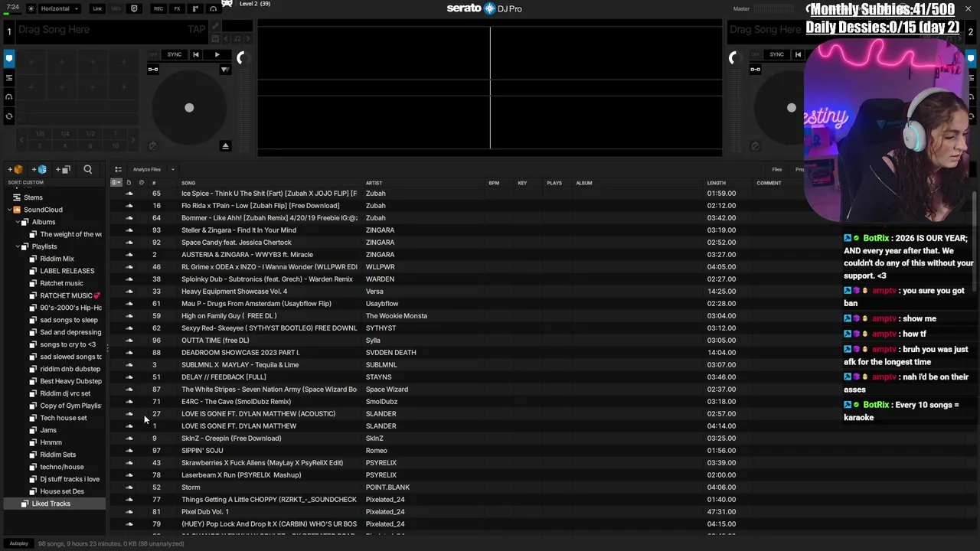
Task: Click the deck 1 virtual platter
Action: click(x=189, y=108)
